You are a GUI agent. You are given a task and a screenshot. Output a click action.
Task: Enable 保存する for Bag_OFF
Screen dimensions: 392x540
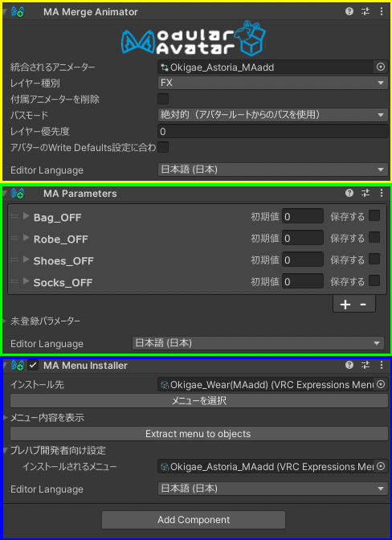[x=374, y=216]
